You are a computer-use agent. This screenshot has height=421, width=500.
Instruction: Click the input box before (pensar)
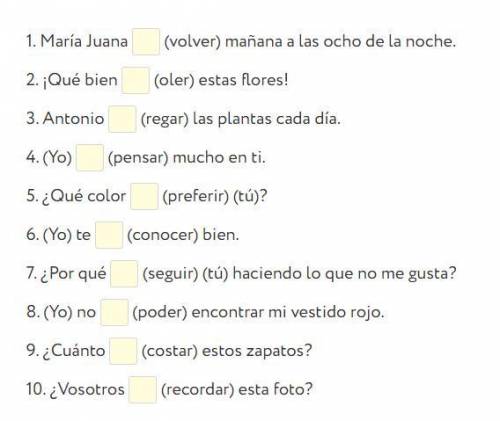click(90, 158)
